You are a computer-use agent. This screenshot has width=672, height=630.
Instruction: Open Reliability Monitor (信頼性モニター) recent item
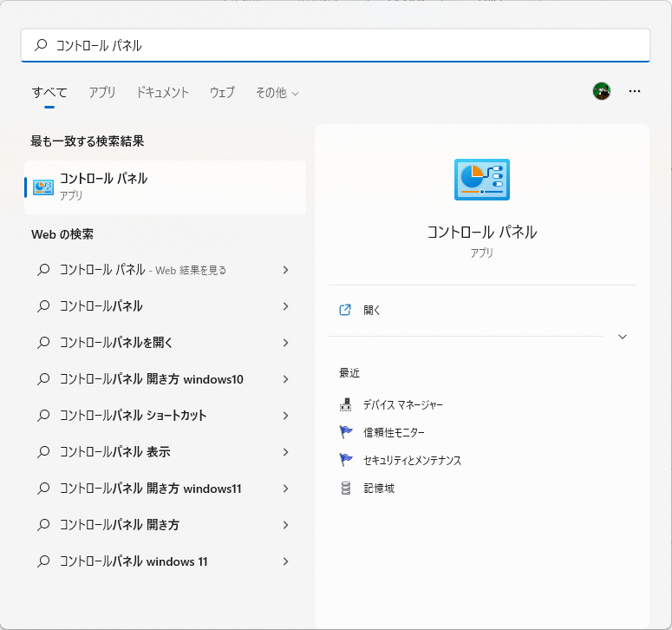[x=394, y=432]
